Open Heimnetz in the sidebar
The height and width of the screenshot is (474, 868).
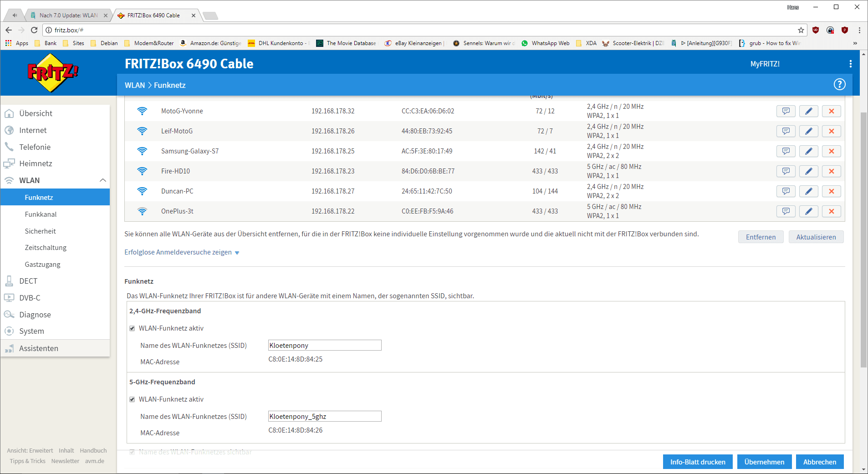click(x=55, y=163)
